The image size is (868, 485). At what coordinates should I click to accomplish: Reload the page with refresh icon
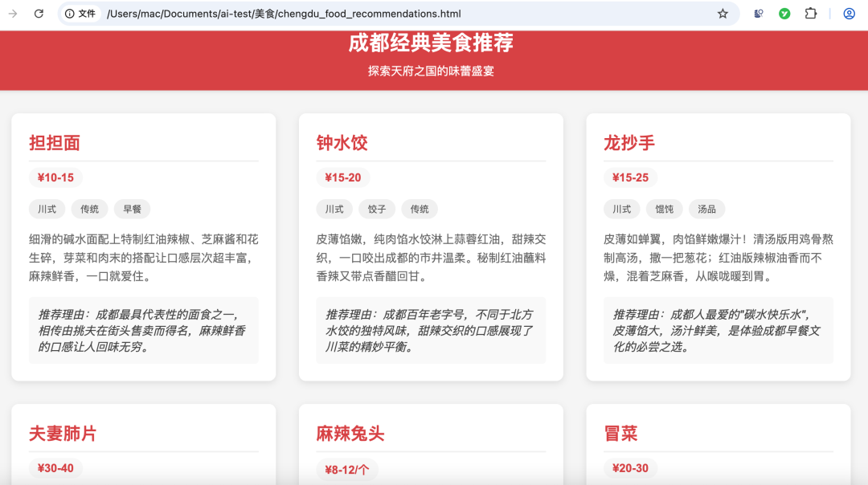tap(39, 14)
